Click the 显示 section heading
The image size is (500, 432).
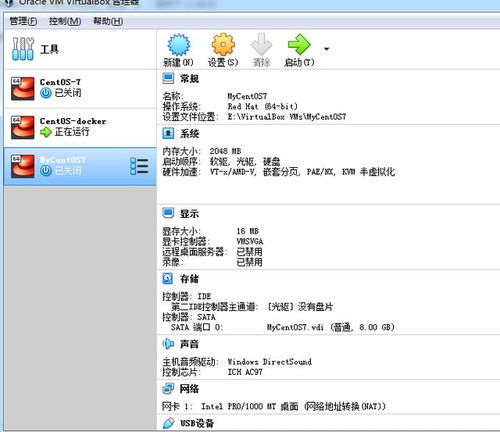pyautogui.click(x=189, y=213)
